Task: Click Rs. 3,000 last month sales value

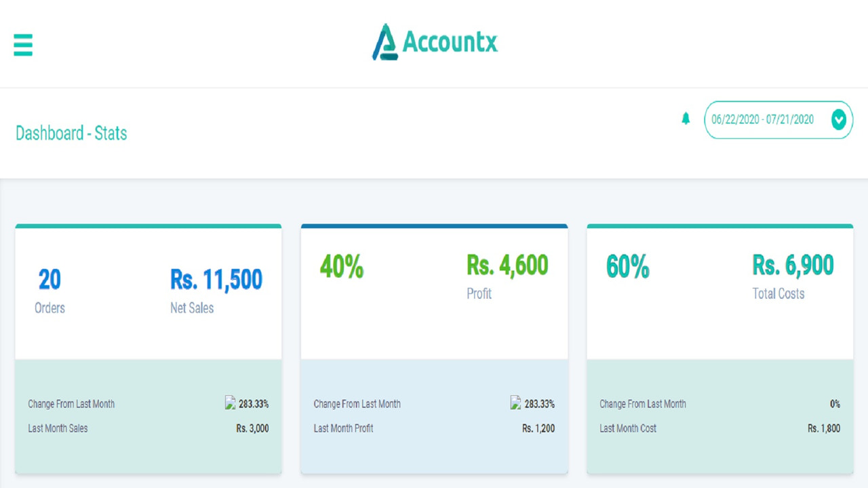Action: 252,428
